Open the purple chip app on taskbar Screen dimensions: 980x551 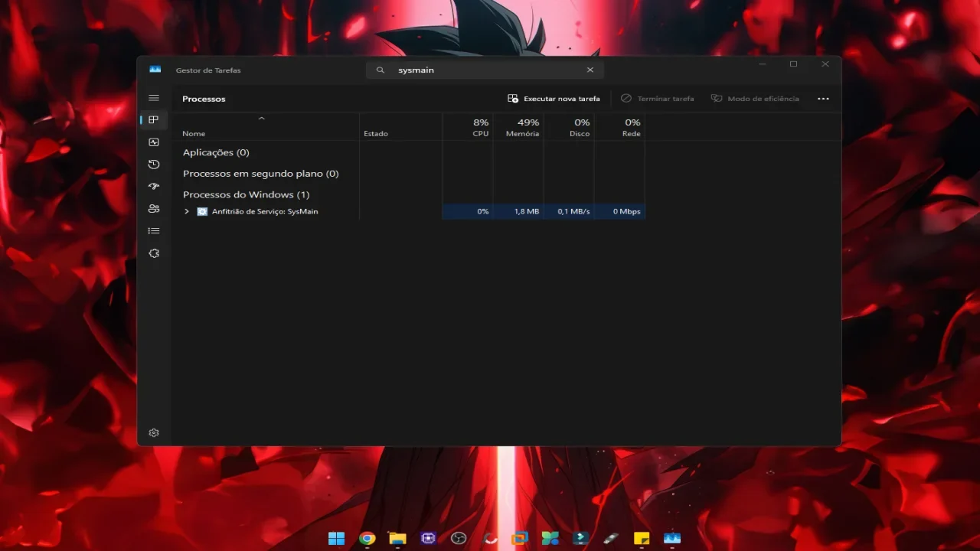(x=428, y=538)
